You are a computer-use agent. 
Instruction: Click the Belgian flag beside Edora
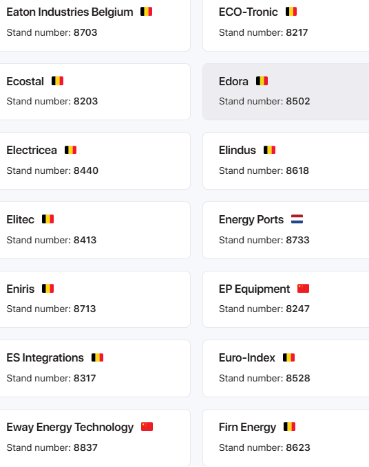262,81
